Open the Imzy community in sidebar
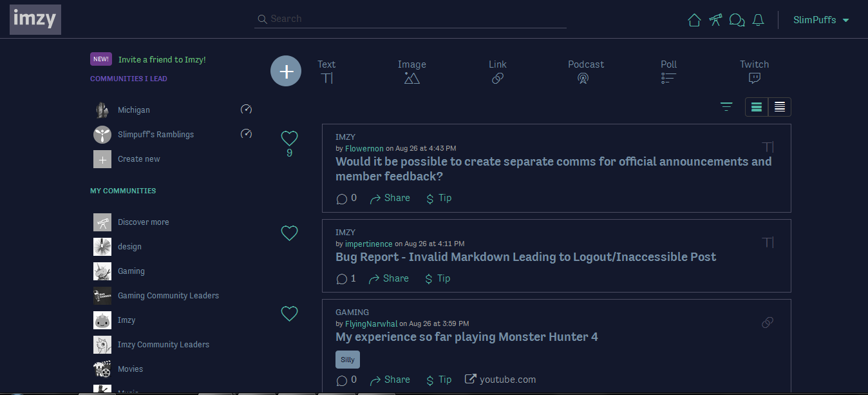The width and height of the screenshot is (868, 395). 126,320
